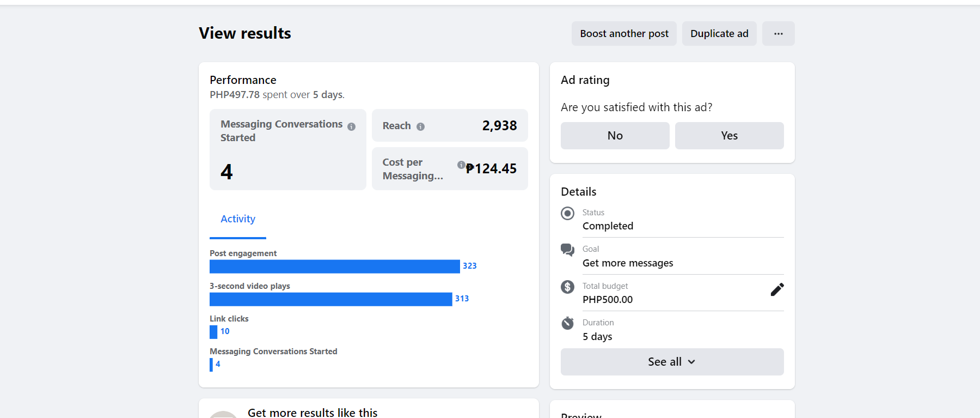
Task: Click the Reach info icon
Action: click(420, 126)
